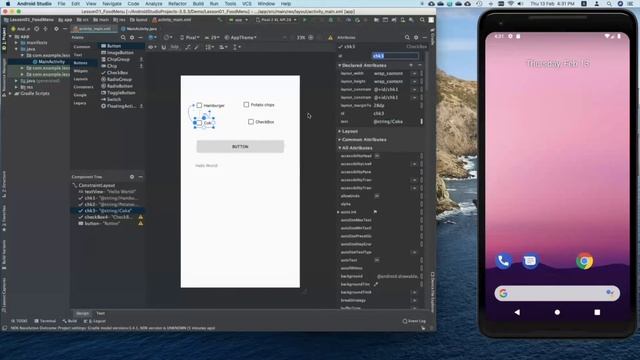Open the Event Log
This screenshot has height=360, width=640.
[x=414, y=321]
